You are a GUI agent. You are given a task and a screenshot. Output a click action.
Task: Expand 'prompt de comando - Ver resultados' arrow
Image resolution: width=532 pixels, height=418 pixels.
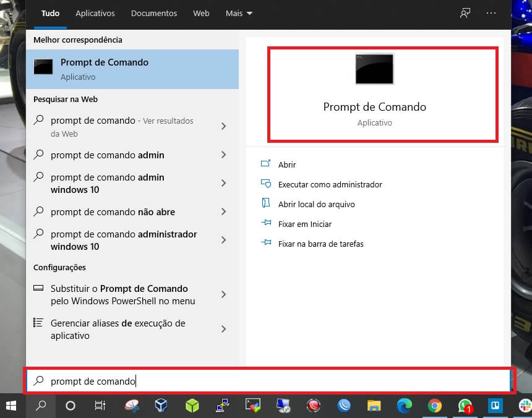click(x=223, y=126)
